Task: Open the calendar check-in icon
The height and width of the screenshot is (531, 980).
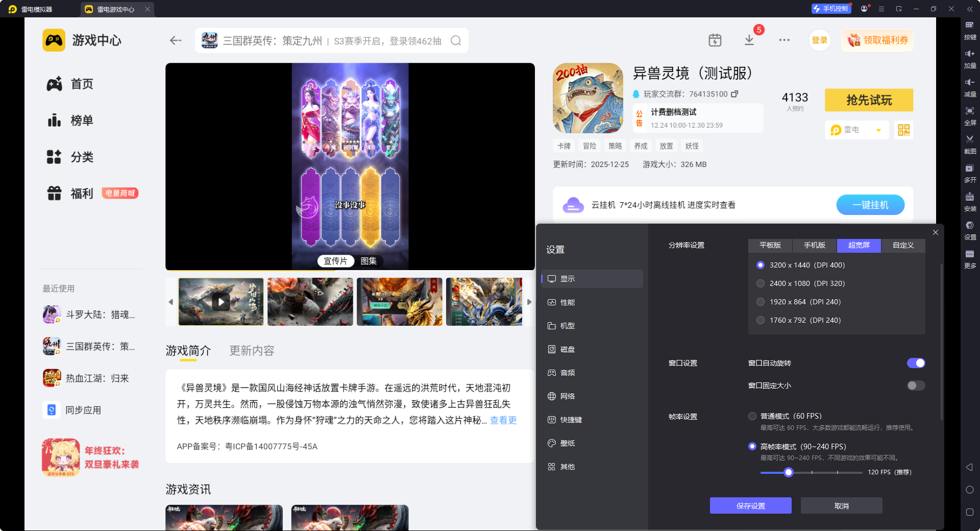Action: pos(715,40)
